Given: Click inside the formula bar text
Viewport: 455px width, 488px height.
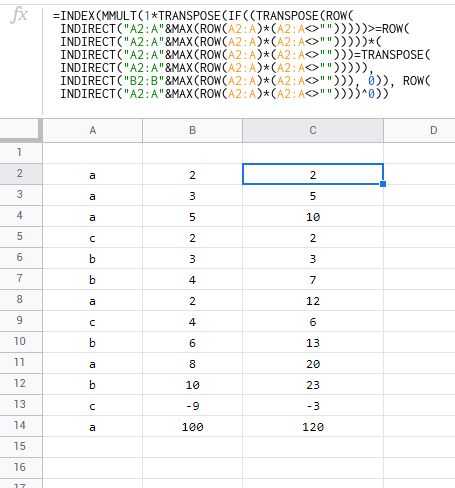Looking at the screenshot, I should pos(242,55).
